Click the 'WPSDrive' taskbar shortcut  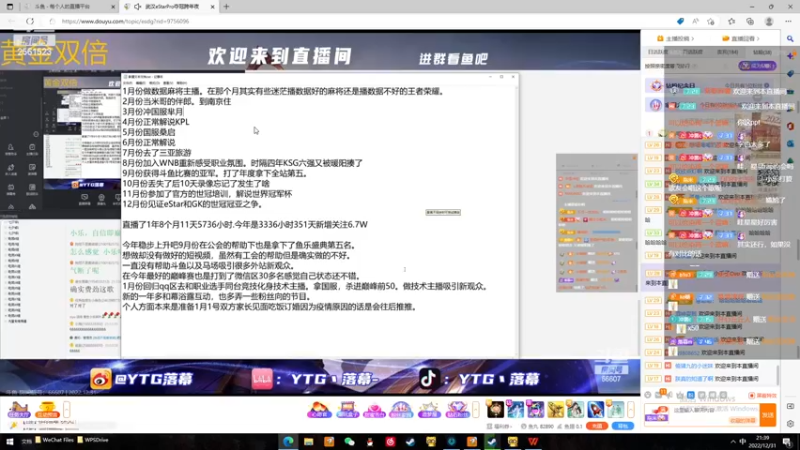tap(93, 440)
